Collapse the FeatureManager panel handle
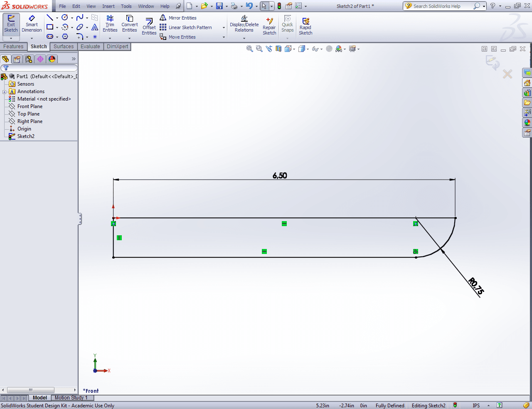This screenshot has height=409, width=532. tap(80, 219)
